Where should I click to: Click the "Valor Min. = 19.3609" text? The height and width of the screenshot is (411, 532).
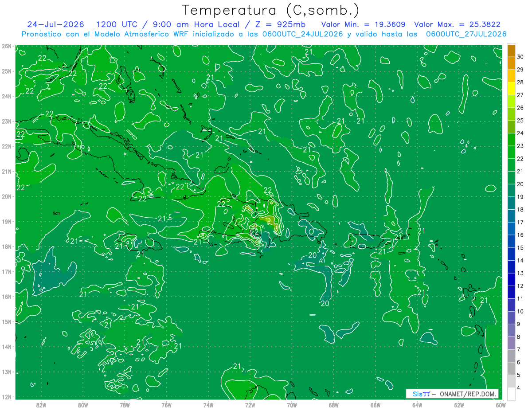tap(364, 24)
